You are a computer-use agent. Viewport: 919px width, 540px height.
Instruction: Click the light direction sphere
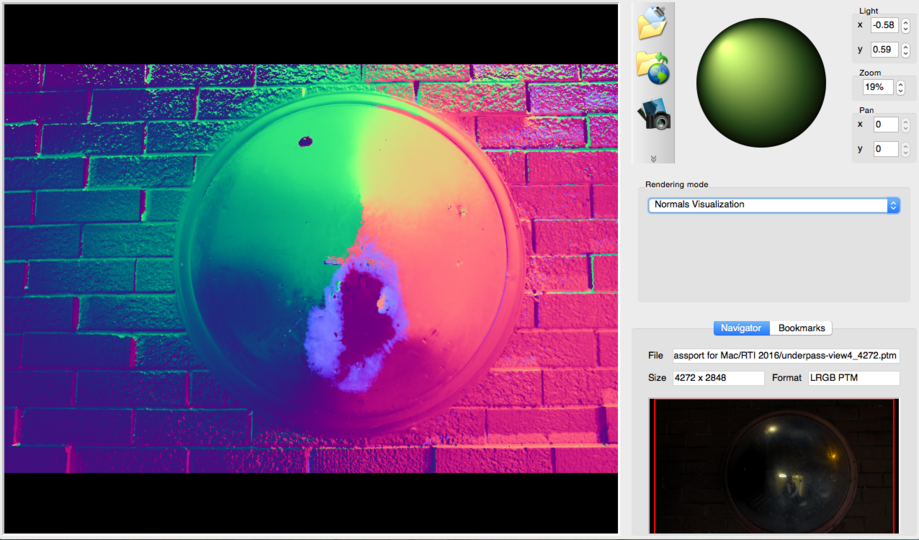[761, 83]
